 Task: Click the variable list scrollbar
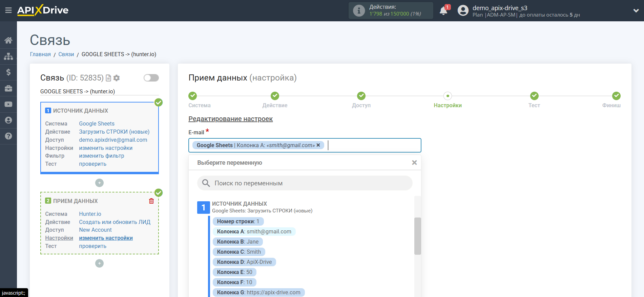pyautogui.click(x=417, y=236)
